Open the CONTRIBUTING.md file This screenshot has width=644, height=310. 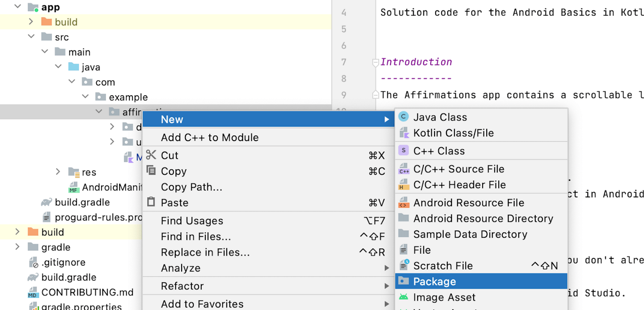pyautogui.click(x=88, y=292)
